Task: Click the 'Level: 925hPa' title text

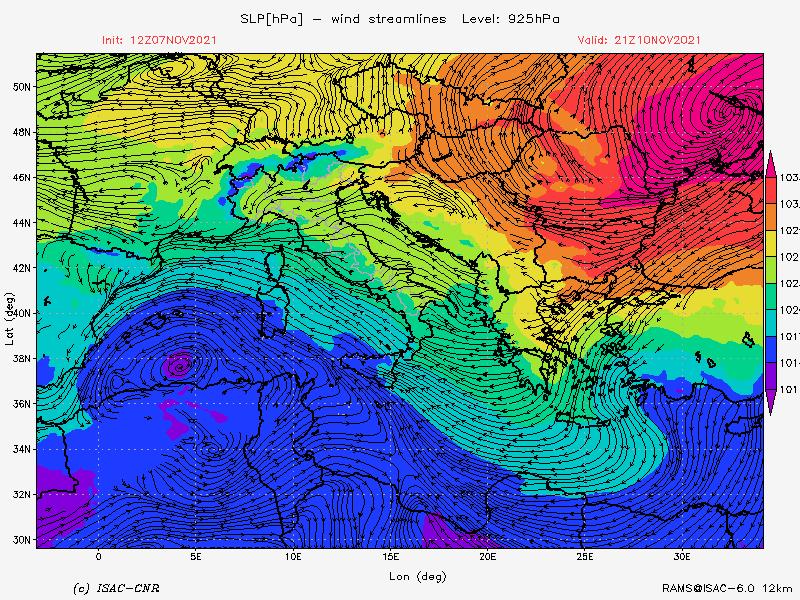Action: coord(511,19)
